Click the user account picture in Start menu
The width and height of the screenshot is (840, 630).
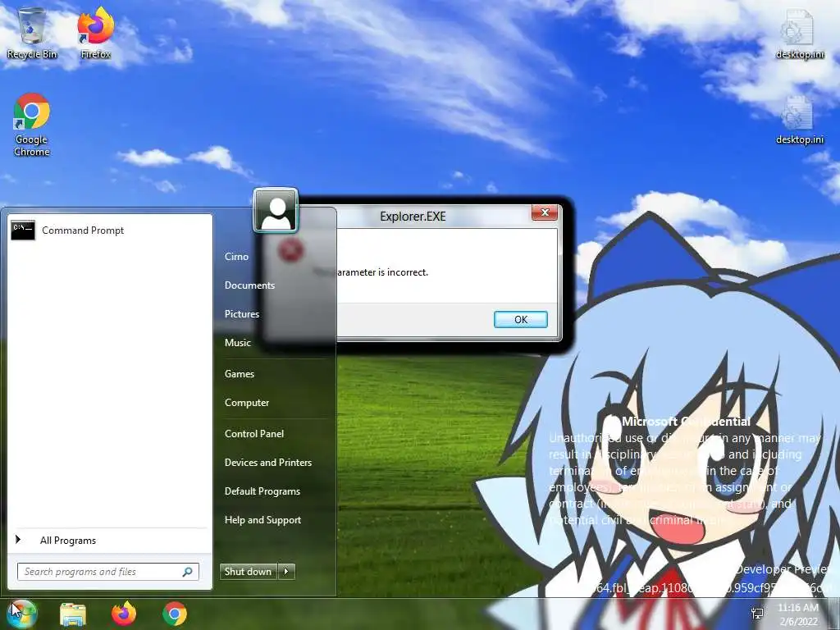(x=276, y=211)
